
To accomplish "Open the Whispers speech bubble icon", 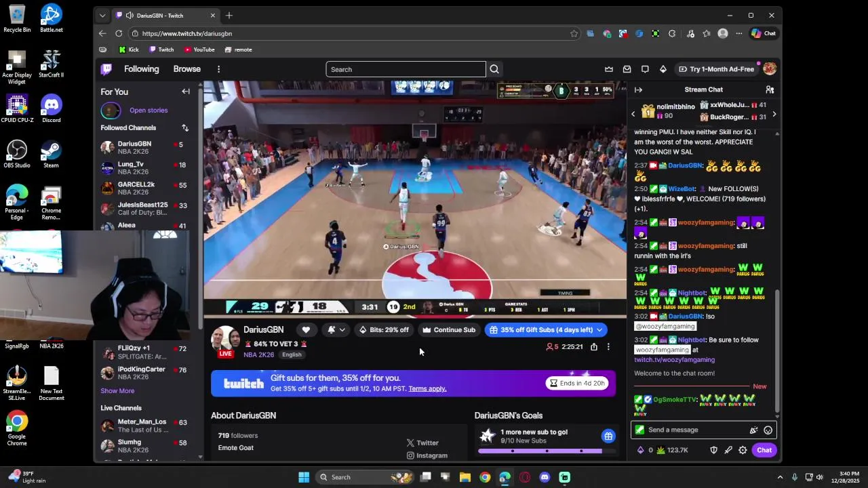I will click(645, 69).
